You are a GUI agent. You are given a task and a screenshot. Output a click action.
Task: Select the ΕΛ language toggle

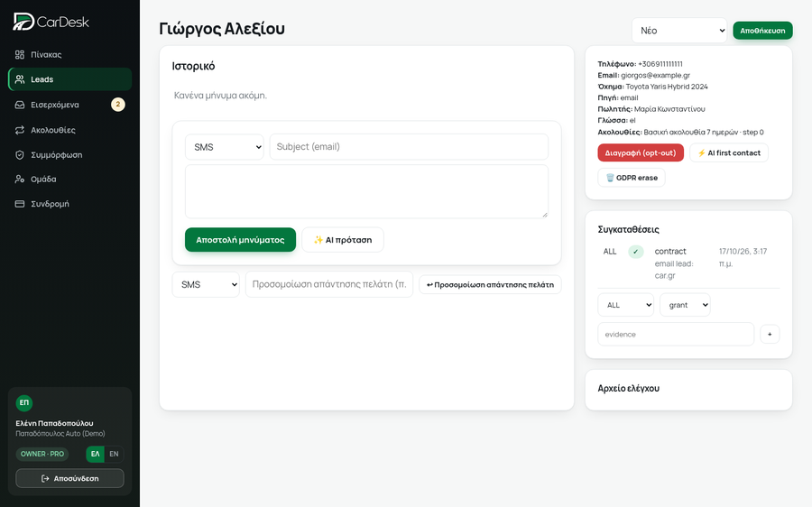[x=96, y=454]
